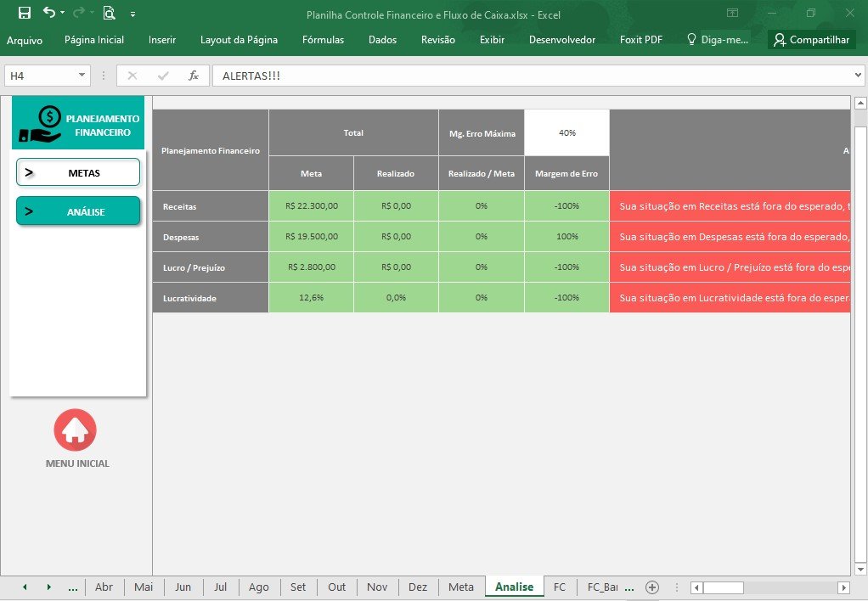Switch to the Out sheet tab
This screenshot has height=601, width=868.
[336, 587]
